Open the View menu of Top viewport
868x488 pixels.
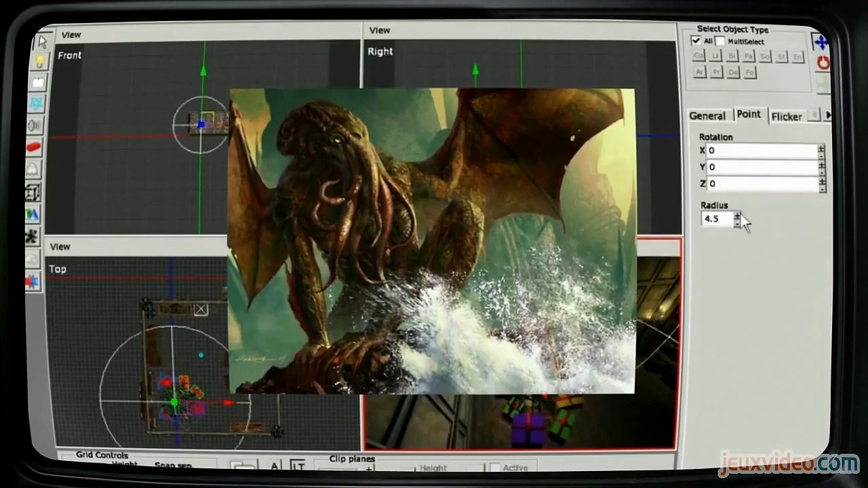[x=60, y=247]
